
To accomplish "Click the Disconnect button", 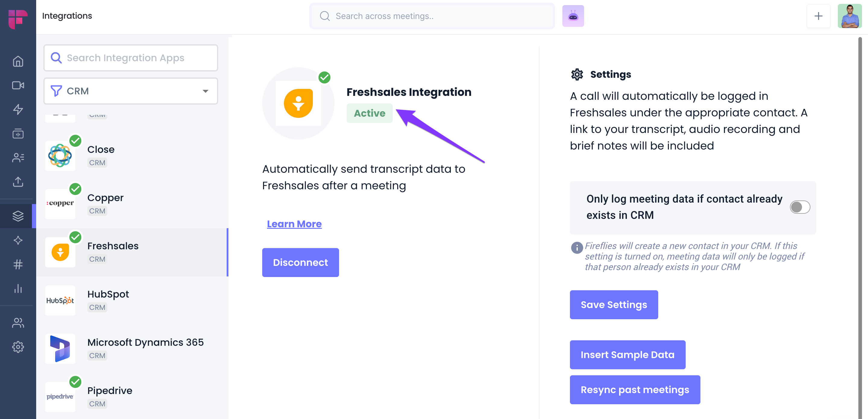I will 300,262.
